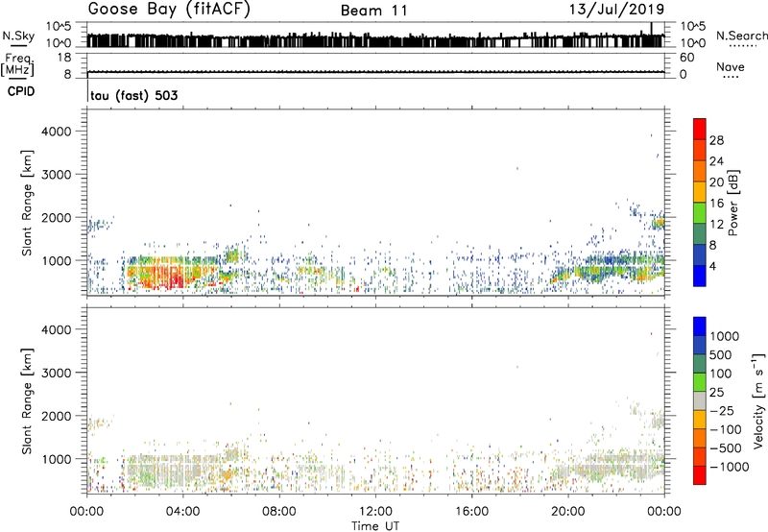Click the 'Slant Range [km]' label of velocity panel

tap(27, 401)
